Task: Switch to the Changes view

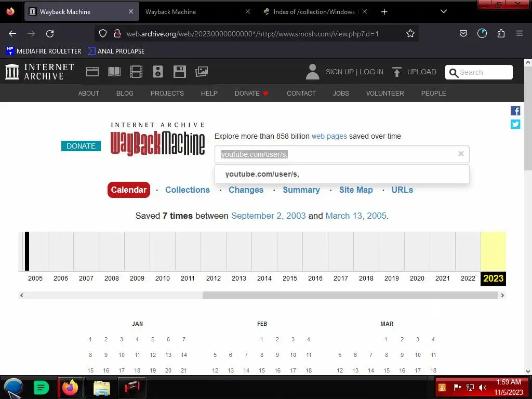Action: tap(246, 190)
